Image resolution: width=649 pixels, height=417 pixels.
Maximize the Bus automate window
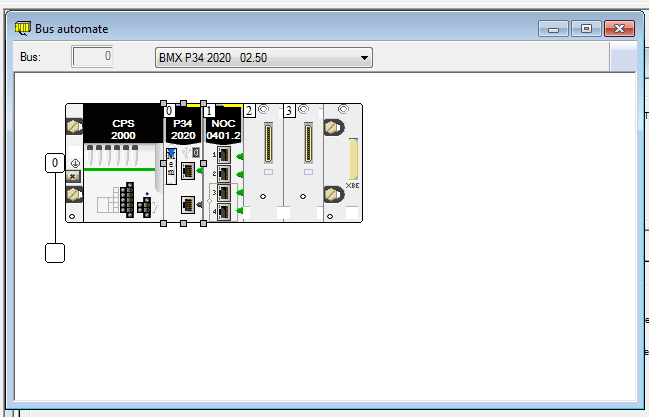pos(588,29)
